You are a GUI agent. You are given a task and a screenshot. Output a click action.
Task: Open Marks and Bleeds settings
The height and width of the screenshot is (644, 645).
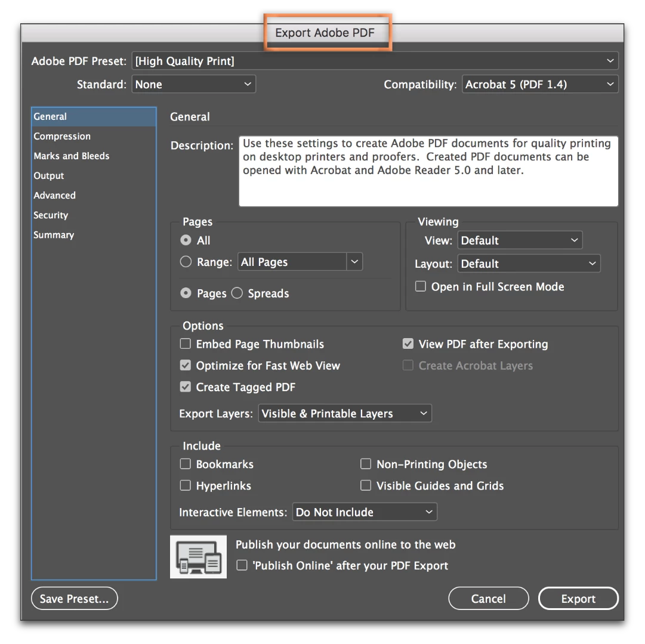click(x=94, y=156)
